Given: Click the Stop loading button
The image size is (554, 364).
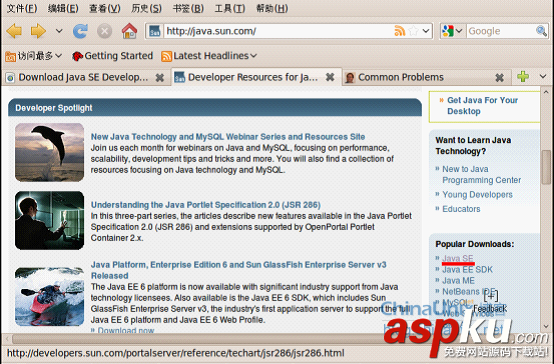Looking at the screenshot, I should tap(105, 31).
